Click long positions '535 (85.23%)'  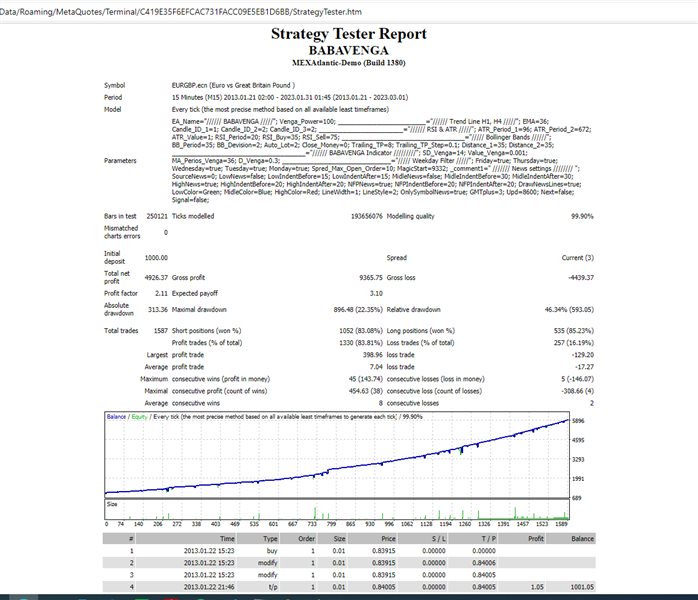574,331
